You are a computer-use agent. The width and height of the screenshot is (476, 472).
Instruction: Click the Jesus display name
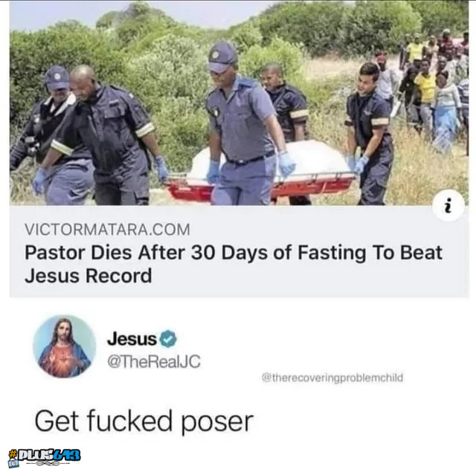tap(132, 339)
